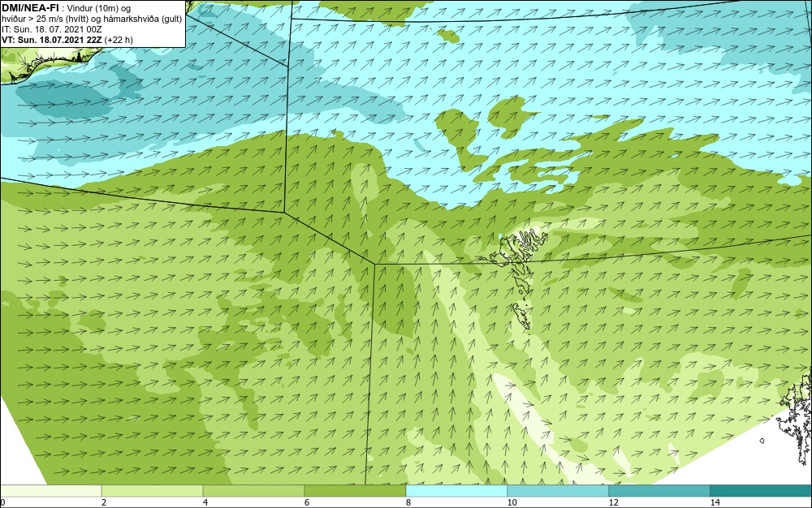Click the legend label '2'
Screen dimensions: 812x508
pyautogui.click(x=104, y=502)
